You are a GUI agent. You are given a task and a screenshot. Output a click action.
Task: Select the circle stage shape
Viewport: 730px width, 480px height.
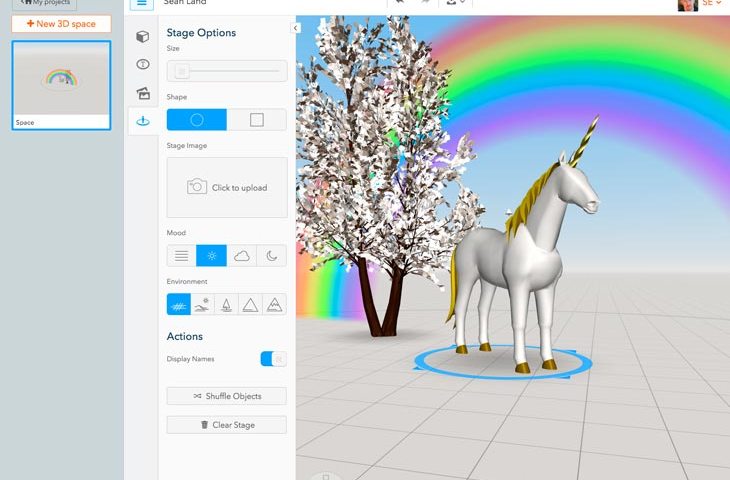(197, 120)
